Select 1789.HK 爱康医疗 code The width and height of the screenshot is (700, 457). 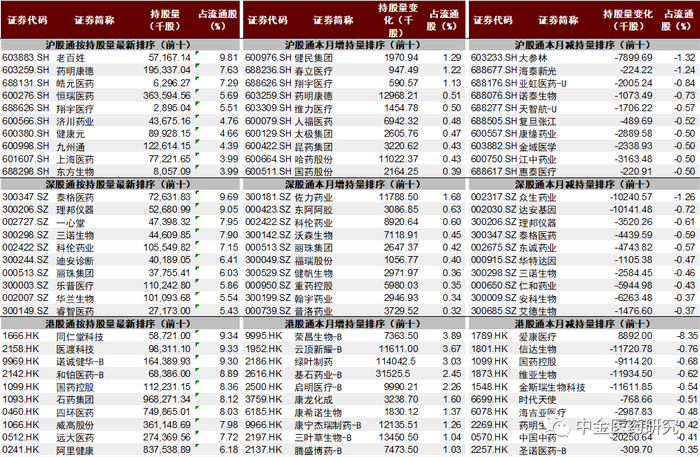tap(489, 336)
